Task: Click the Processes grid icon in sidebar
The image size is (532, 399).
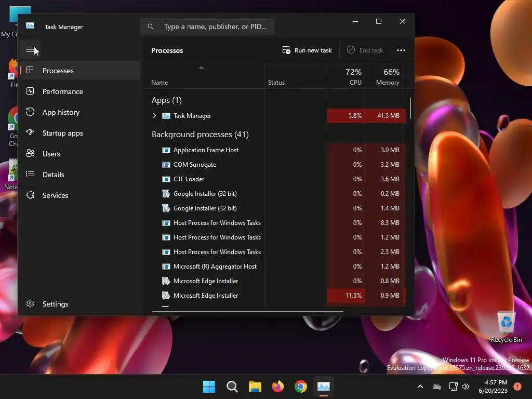Action: [x=30, y=70]
